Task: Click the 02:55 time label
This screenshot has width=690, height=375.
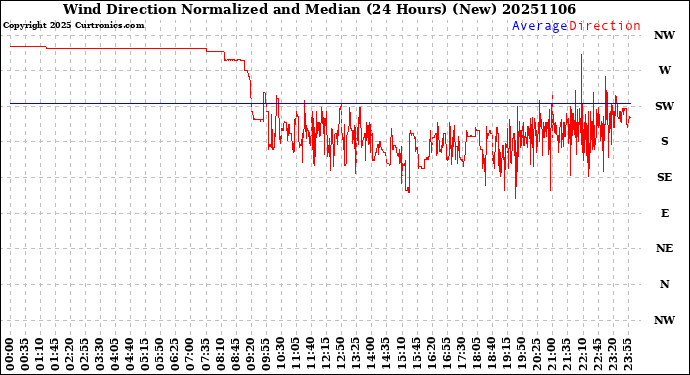Action: (85, 355)
